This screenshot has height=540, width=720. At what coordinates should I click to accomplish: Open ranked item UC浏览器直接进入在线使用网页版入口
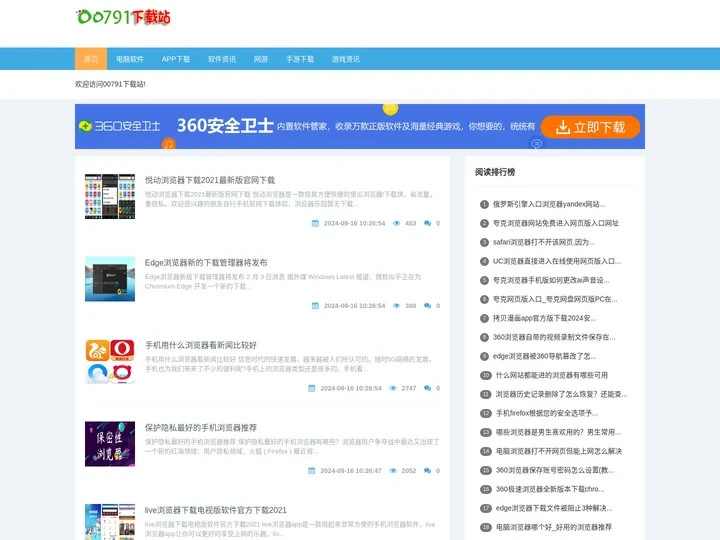pyautogui.click(x=557, y=261)
